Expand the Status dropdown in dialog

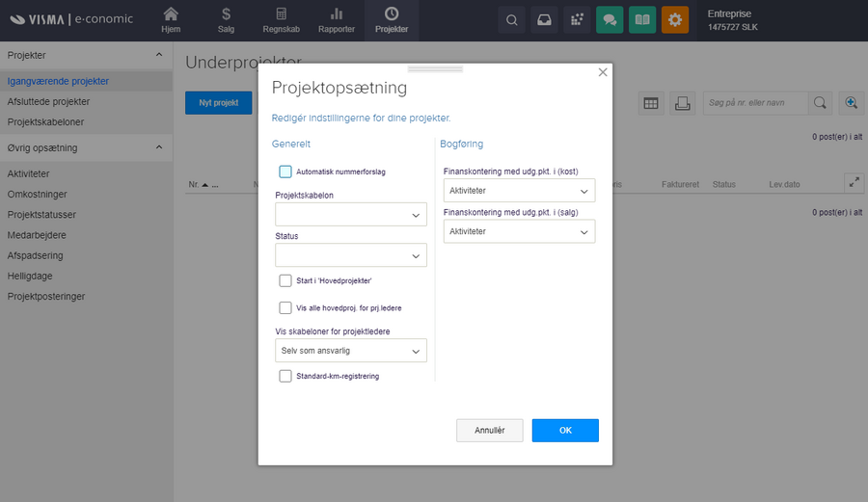tap(351, 255)
